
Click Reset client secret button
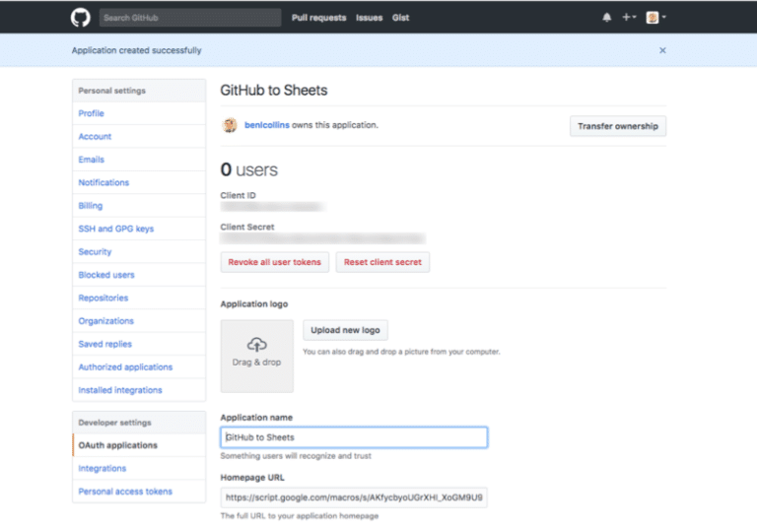click(382, 262)
